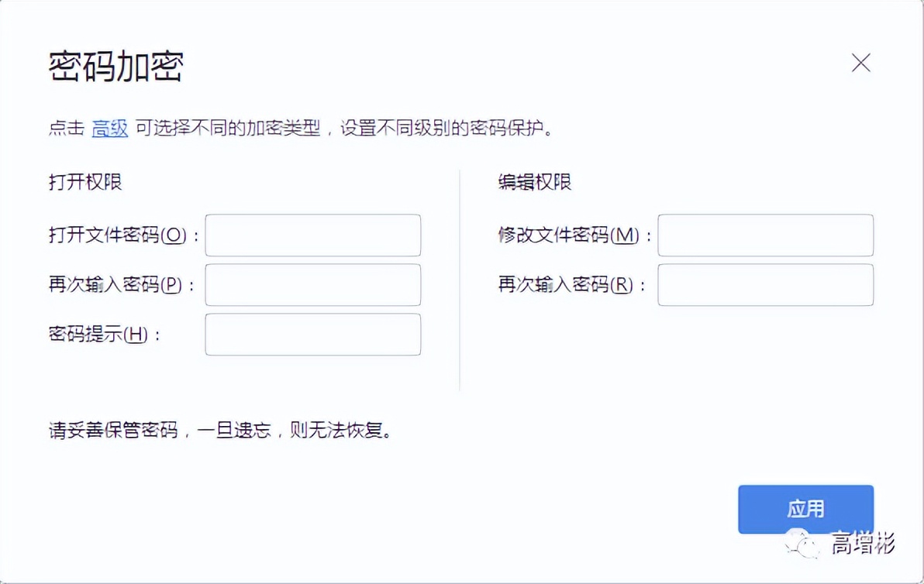Focus the first open-permission password field

coord(312,235)
